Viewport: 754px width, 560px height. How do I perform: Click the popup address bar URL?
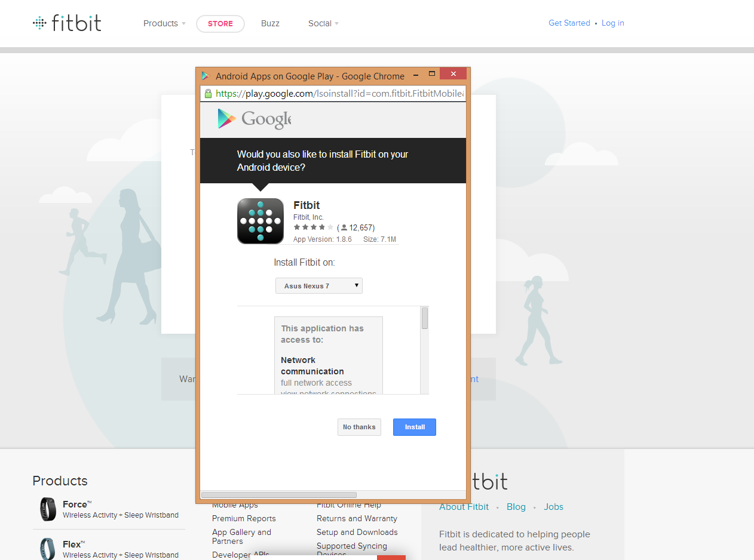[339, 93]
